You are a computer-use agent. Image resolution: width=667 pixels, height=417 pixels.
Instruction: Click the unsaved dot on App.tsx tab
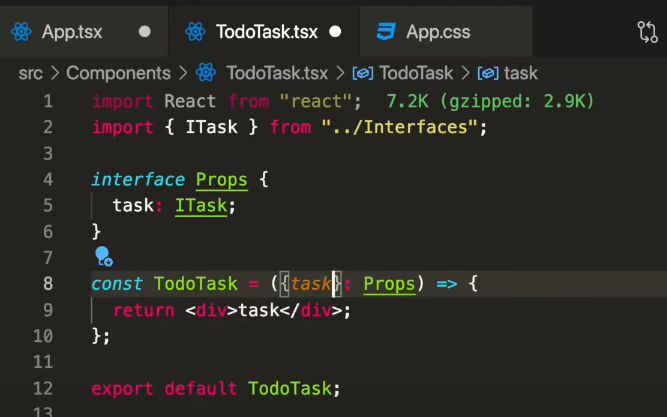(145, 31)
